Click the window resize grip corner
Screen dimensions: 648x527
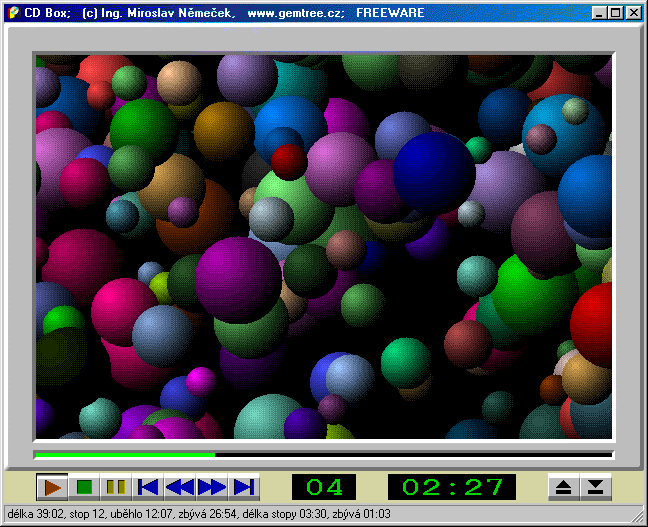pyautogui.click(x=639, y=518)
